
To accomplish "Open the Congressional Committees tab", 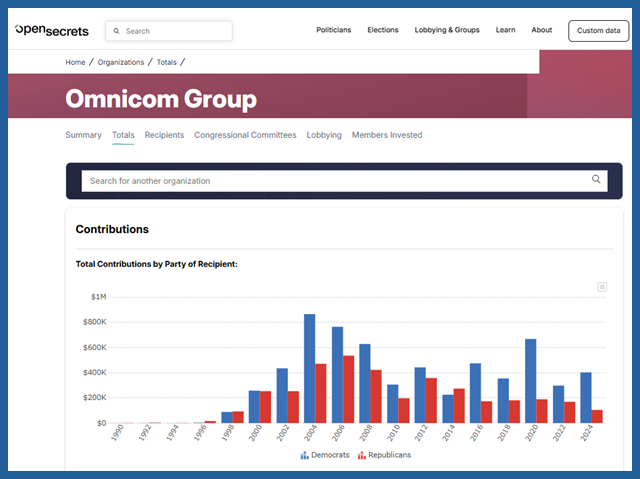I will 245,135.
